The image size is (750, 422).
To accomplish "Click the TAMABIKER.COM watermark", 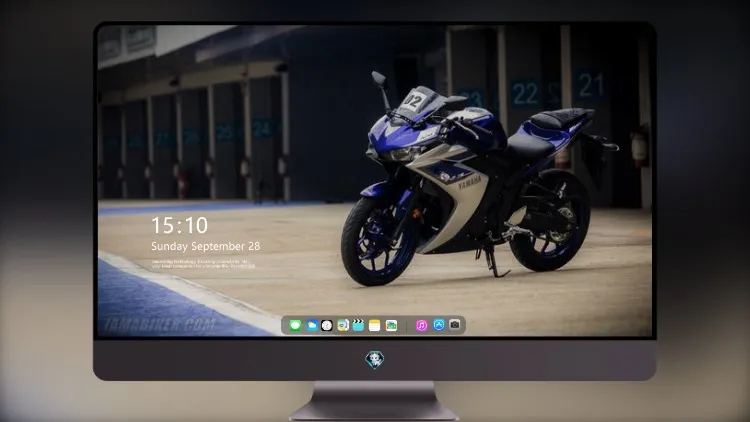I will click(159, 325).
